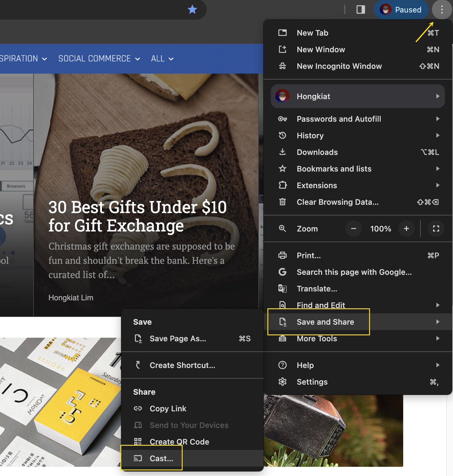Image resolution: width=453 pixels, height=476 pixels.
Task: Click the Zoom magnifier icon
Action: (283, 229)
